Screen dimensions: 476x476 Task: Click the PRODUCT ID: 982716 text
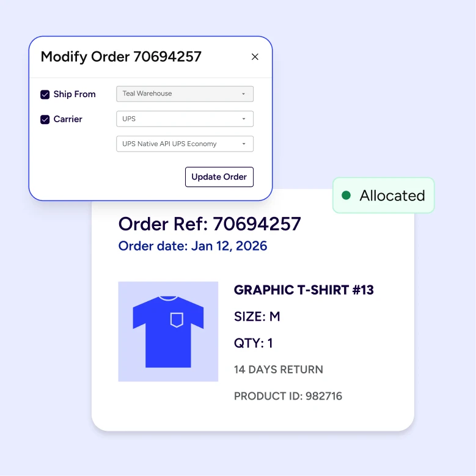click(x=288, y=396)
